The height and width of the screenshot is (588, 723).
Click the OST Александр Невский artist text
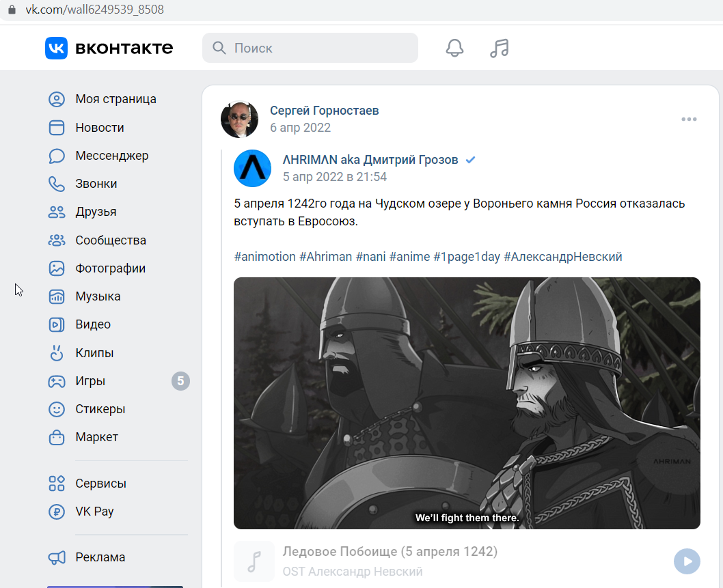[353, 572]
